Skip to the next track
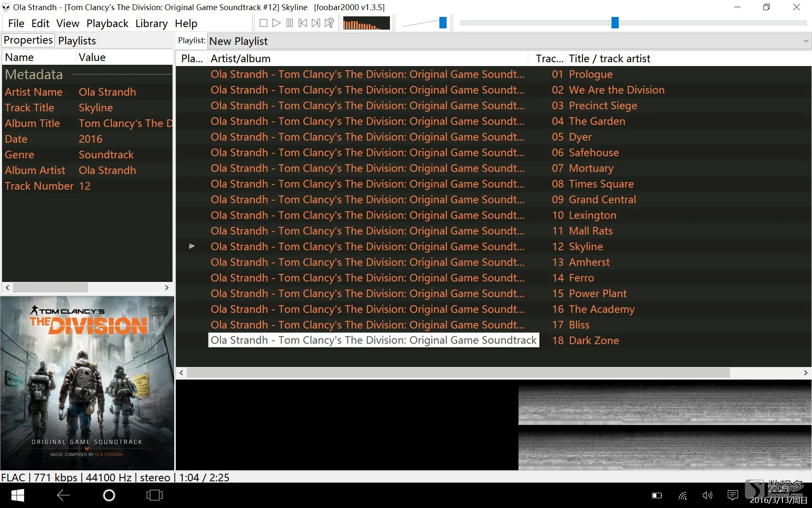Viewport: 812px width, 508px height. point(315,23)
